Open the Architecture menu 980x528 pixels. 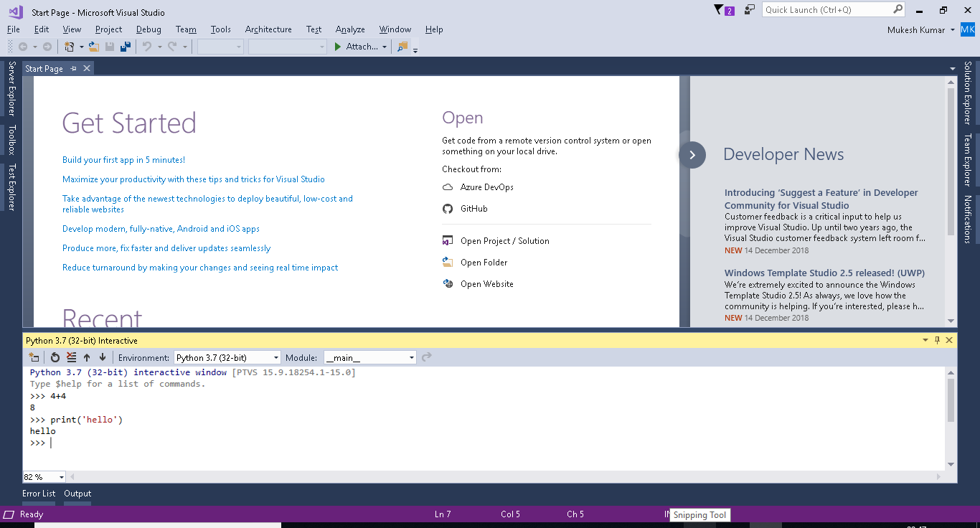268,29
